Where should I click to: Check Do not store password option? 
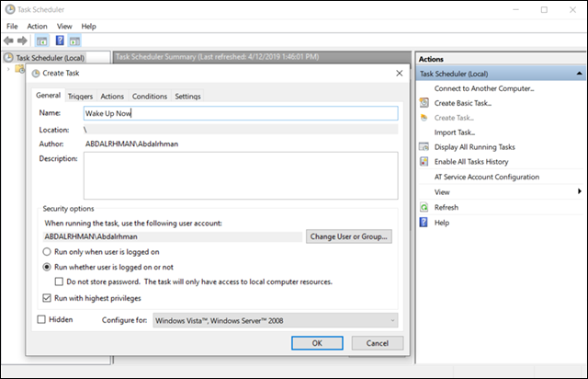59,281
